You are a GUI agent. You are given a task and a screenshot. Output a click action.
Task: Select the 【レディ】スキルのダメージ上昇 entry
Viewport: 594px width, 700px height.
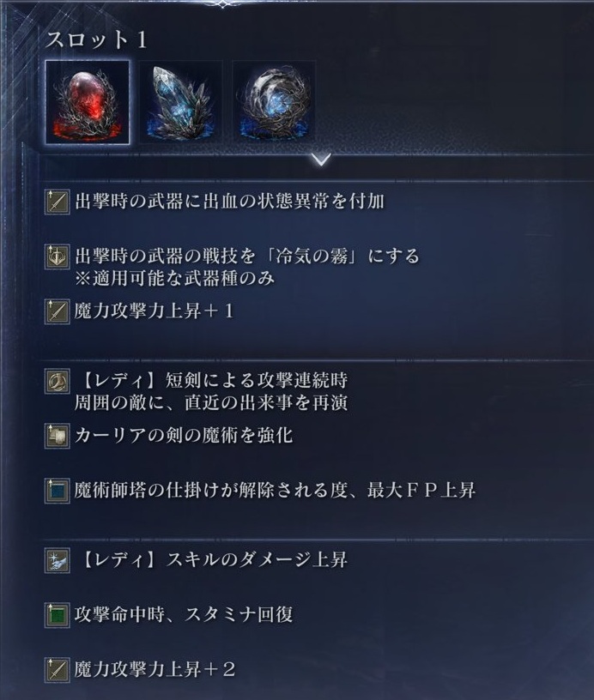pyautogui.click(x=212, y=560)
